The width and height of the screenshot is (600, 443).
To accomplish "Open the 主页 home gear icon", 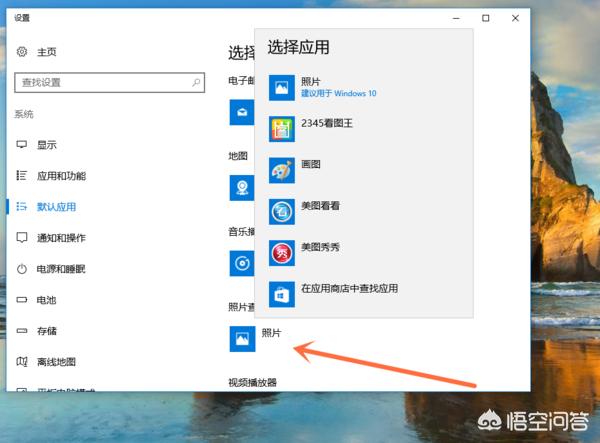I will click(x=22, y=52).
